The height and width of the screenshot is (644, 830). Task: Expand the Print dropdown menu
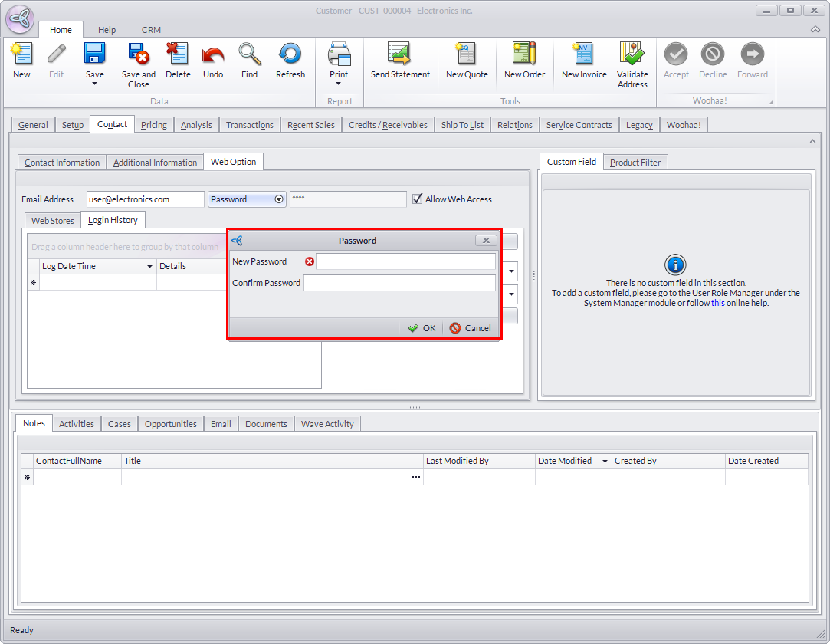339,84
